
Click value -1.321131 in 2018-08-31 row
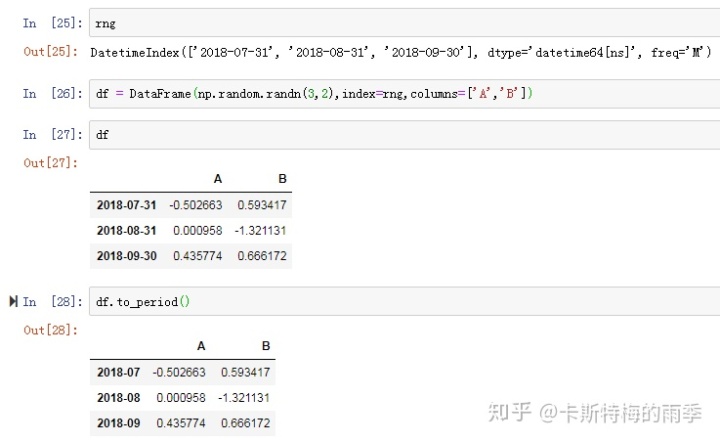click(x=260, y=230)
